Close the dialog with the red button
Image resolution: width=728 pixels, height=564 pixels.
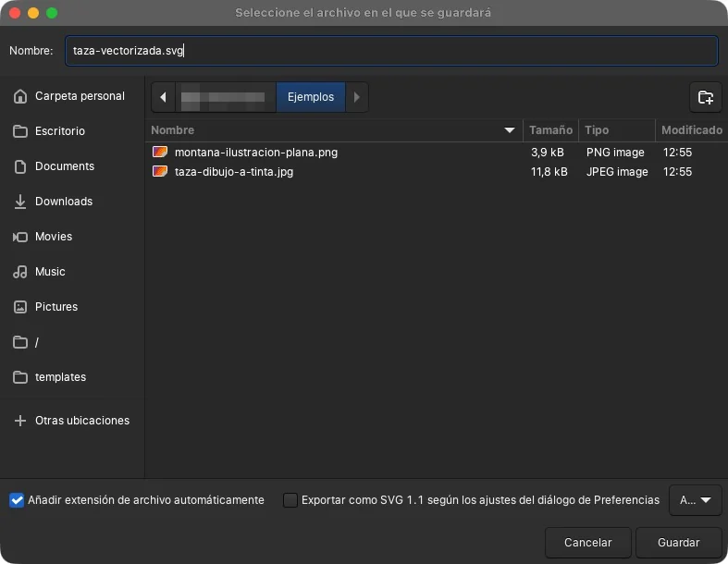click(x=15, y=13)
